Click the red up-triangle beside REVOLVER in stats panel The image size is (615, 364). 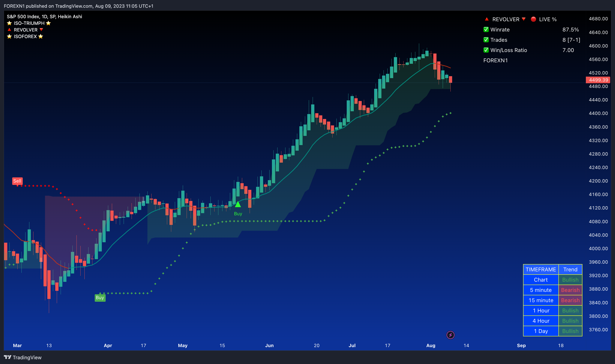pyautogui.click(x=487, y=19)
